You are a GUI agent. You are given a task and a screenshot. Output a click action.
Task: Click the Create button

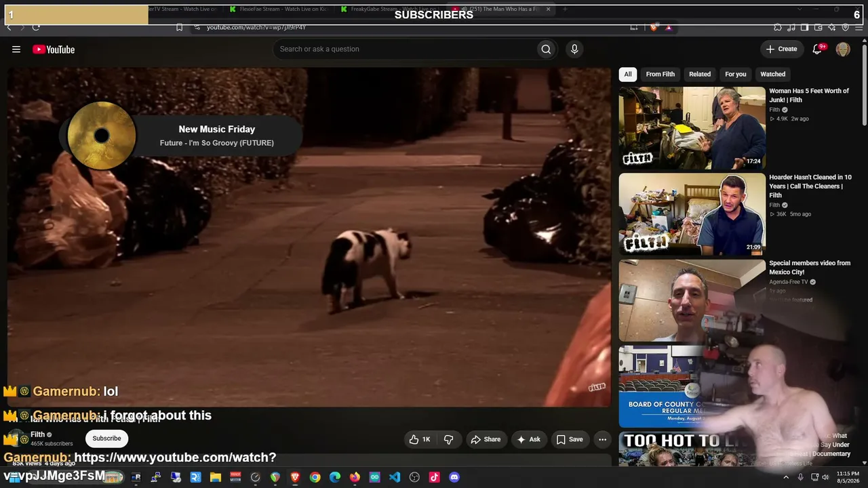[x=781, y=49]
